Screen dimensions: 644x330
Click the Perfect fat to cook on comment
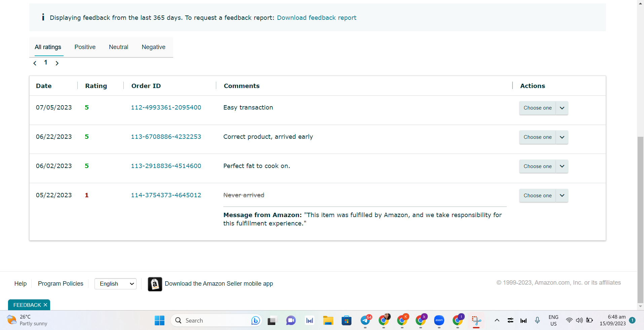tap(257, 166)
